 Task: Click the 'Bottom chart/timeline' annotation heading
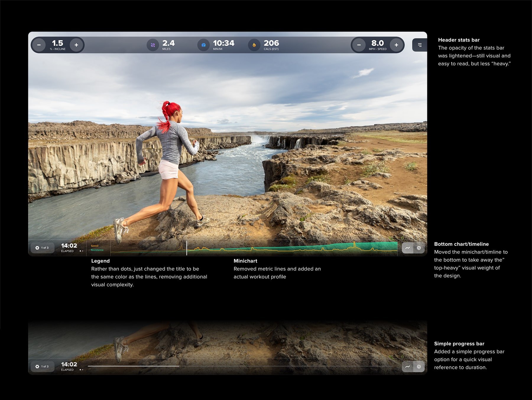tap(461, 244)
